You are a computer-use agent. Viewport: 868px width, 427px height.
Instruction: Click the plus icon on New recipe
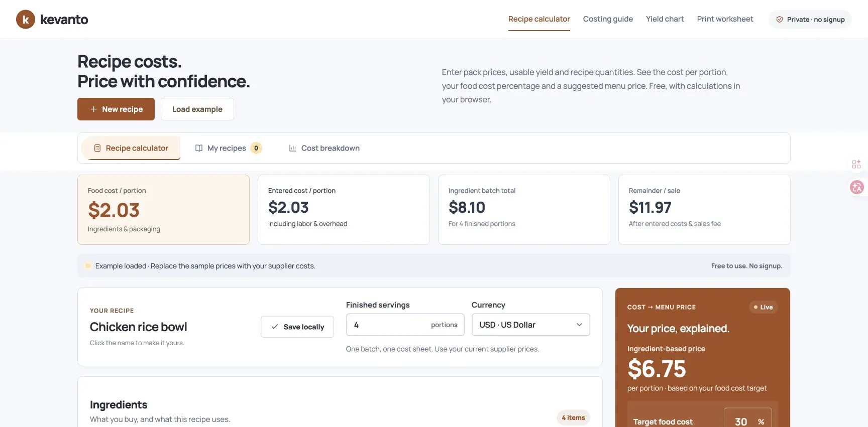coord(93,109)
